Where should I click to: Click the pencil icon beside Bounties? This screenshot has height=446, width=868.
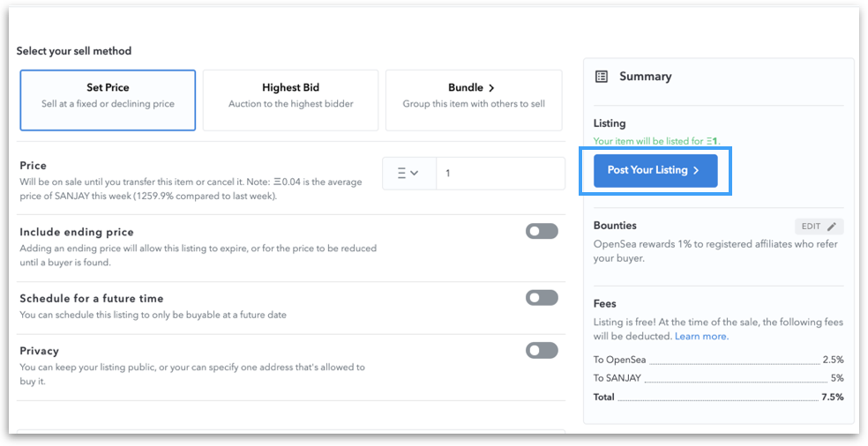tap(833, 227)
